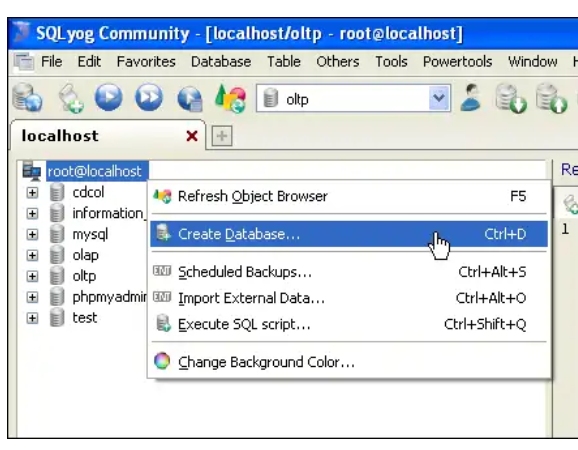578x450 pixels.
Task: Click the document icon left of File
Action: click(24, 61)
